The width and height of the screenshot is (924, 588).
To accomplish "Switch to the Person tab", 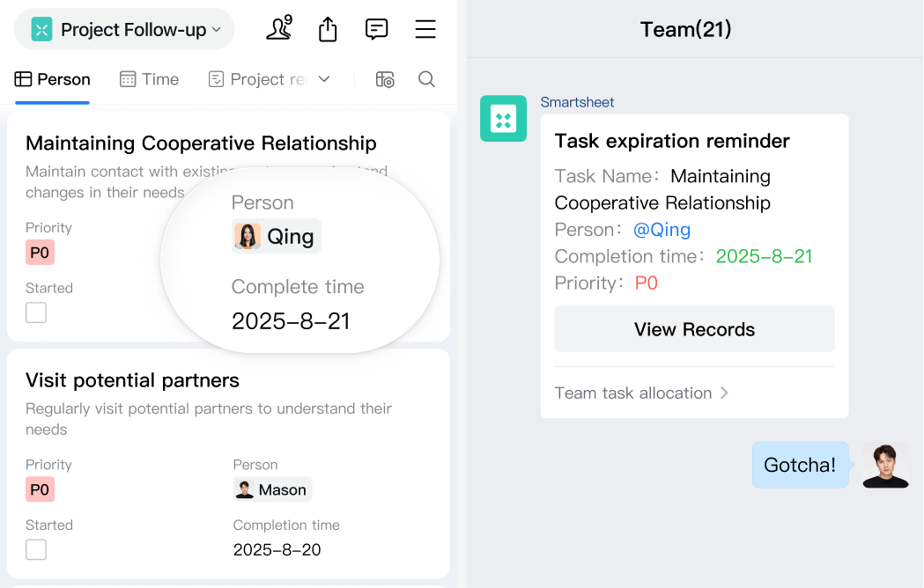I will 53,79.
